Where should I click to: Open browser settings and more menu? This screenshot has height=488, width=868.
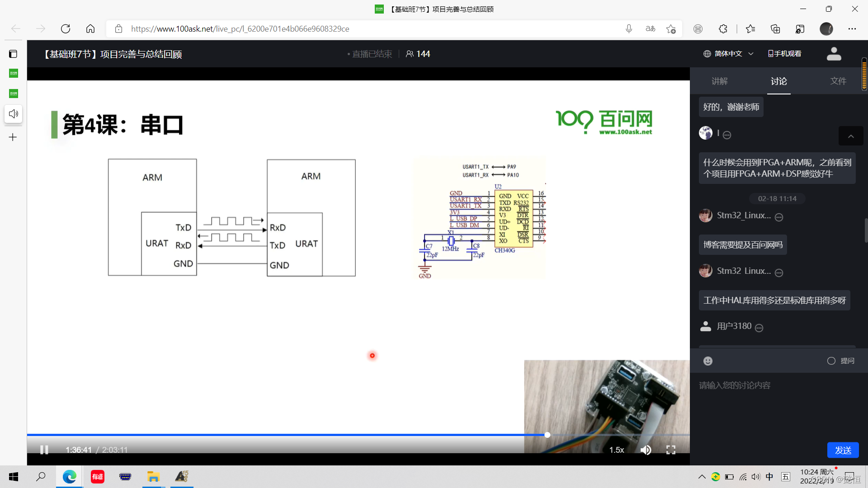click(852, 29)
